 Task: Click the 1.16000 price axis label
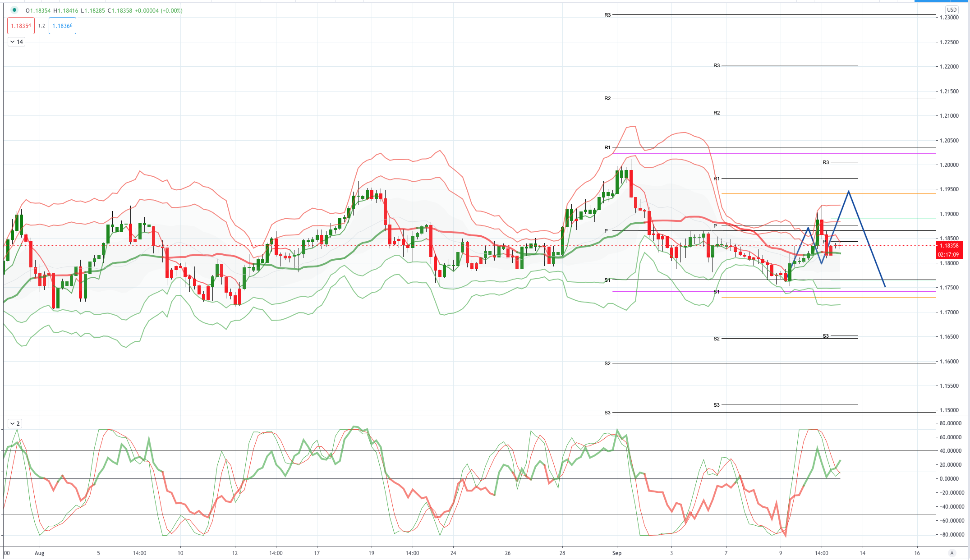949,362
